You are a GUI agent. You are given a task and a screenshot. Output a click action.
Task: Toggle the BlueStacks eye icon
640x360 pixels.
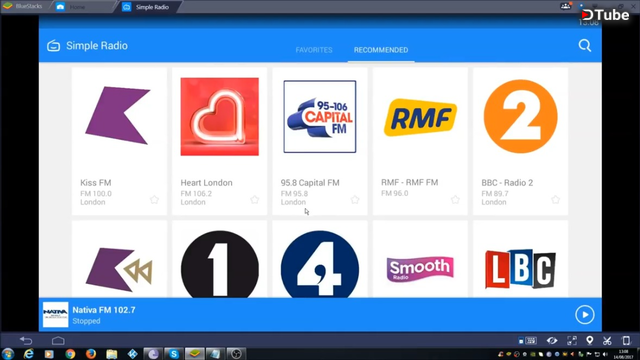(552, 340)
